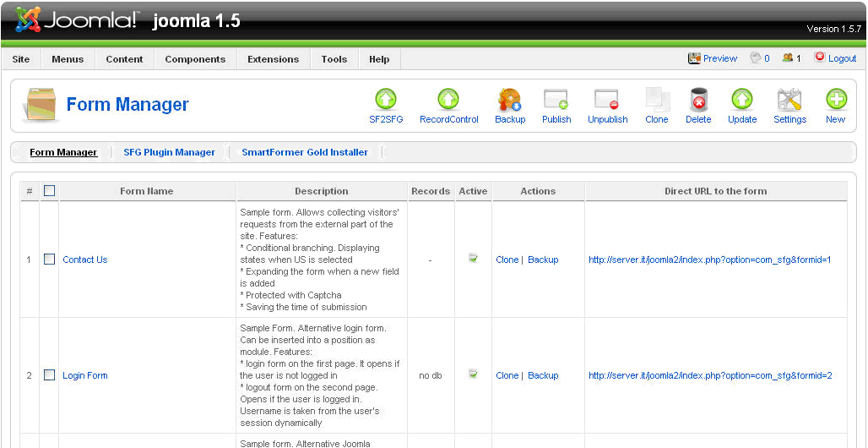The height and width of the screenshot is (448, 868).
Task: Open the Tools menu
Action: click(334, 59)
